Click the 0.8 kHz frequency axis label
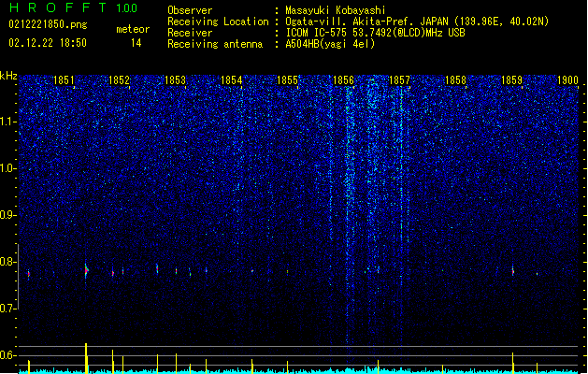Screen dimensions: 588x374 pyautogui.click(x=7, y=262)
